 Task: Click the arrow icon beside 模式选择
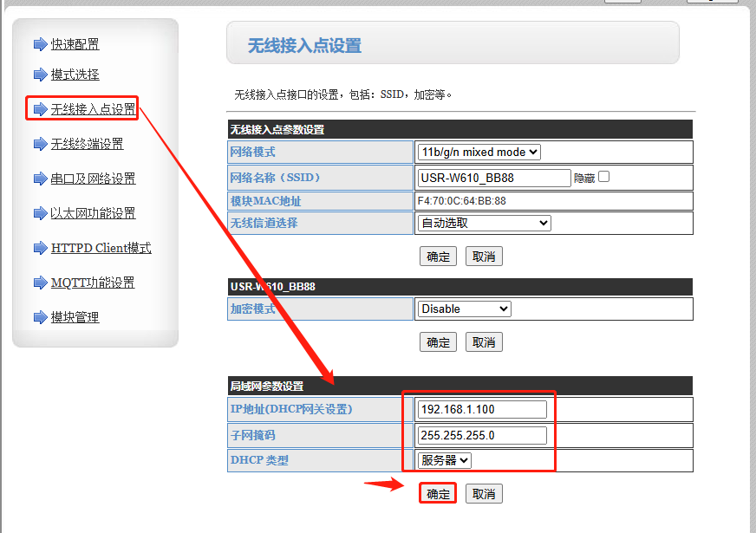click(x=40, y=75)
